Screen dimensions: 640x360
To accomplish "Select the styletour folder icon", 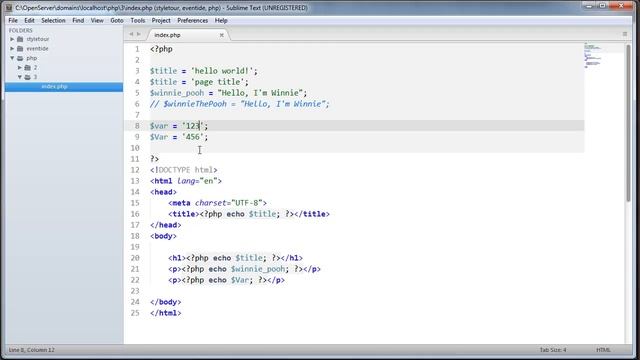I will (20, 39).
